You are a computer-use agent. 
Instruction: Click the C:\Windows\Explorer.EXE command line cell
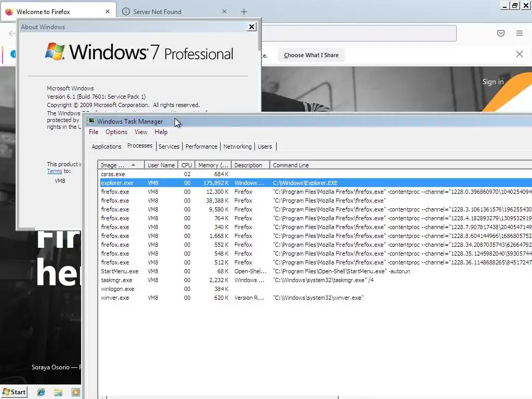(x=305, y=183)
